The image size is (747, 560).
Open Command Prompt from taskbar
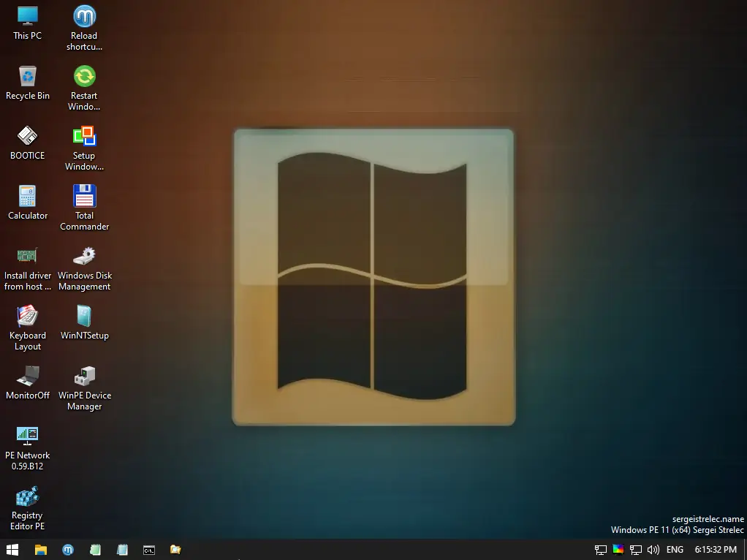[x=149, y=550]
